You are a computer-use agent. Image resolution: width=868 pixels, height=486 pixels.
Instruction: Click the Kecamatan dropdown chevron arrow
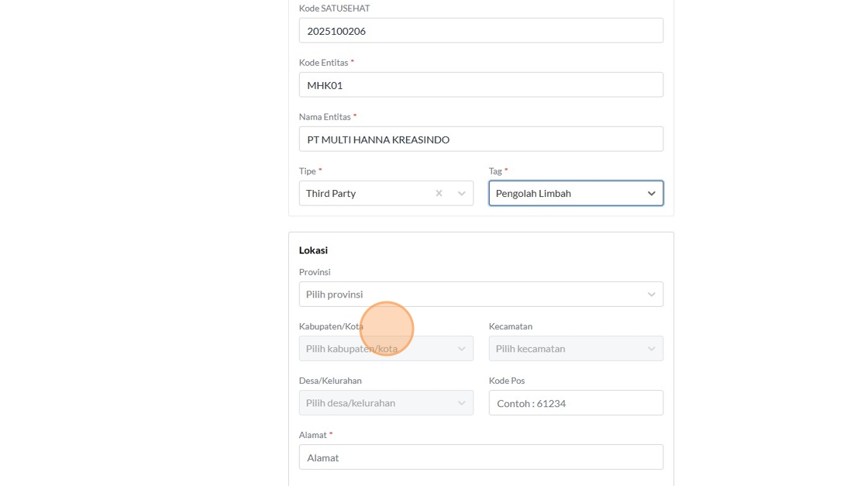[x=651, y=349]
